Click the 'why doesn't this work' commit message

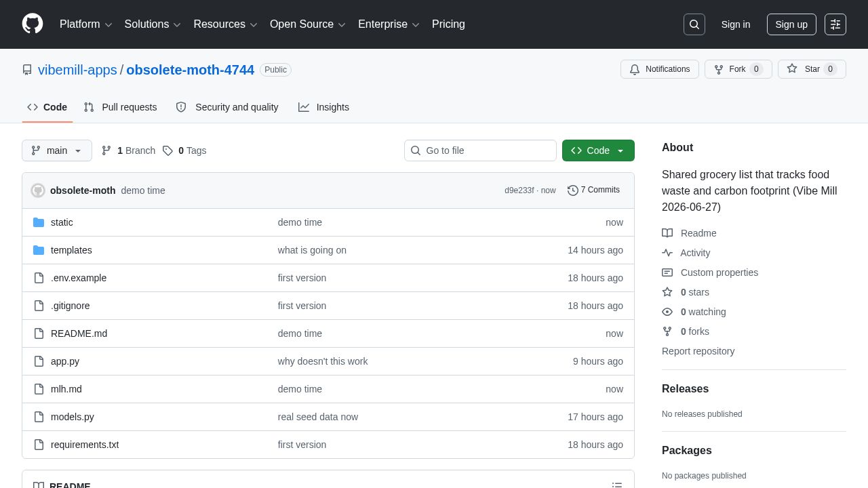[323, 361]
